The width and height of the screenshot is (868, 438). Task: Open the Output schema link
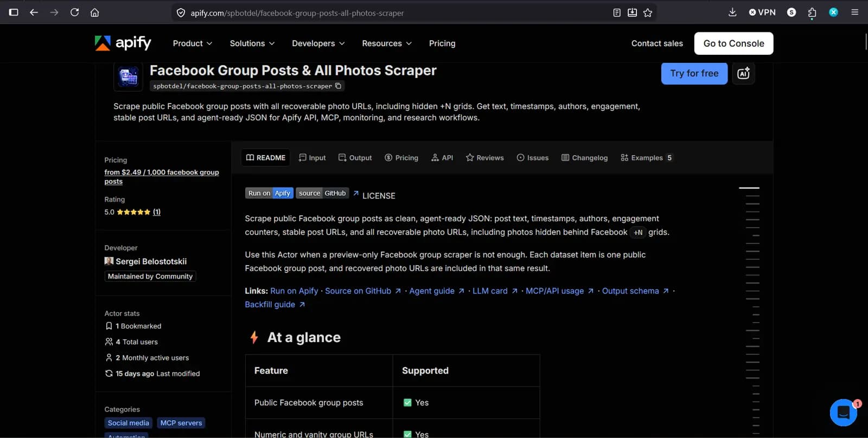635,291
